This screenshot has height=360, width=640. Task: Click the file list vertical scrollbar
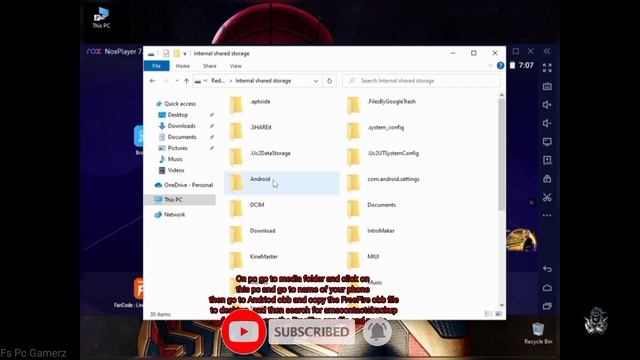[501, 155]
